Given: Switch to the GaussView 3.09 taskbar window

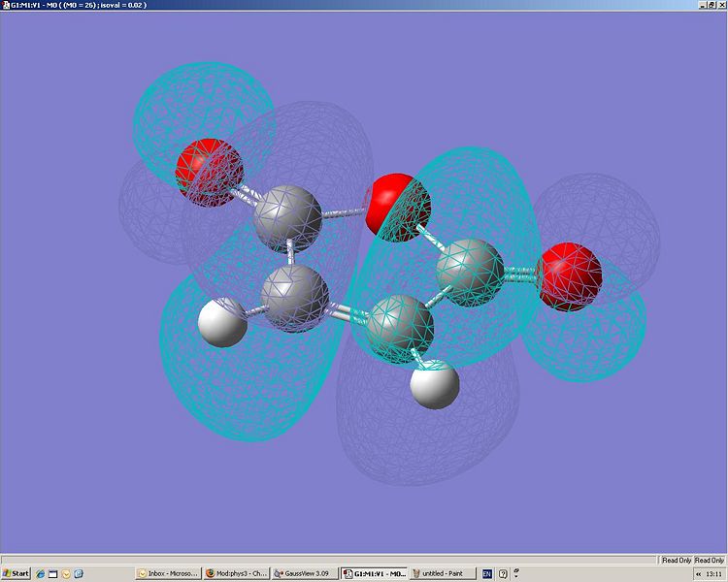Looking at the screenshot, I should click(x=304, y=573).
